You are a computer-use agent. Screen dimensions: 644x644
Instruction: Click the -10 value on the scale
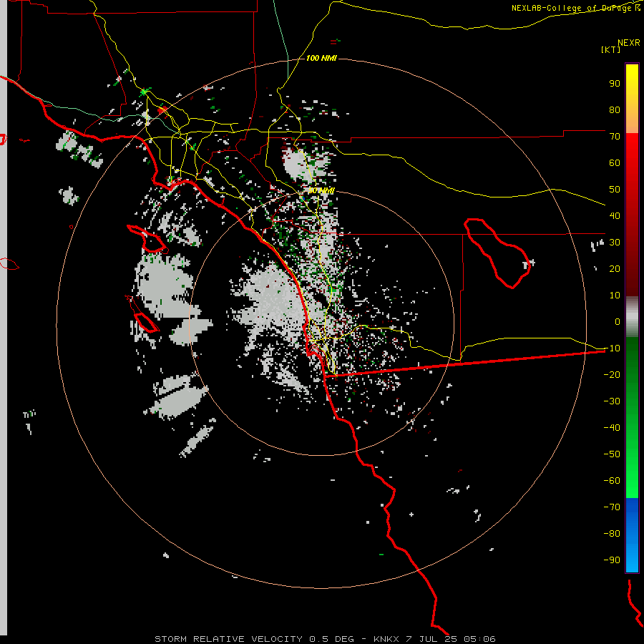pos(612,348)
